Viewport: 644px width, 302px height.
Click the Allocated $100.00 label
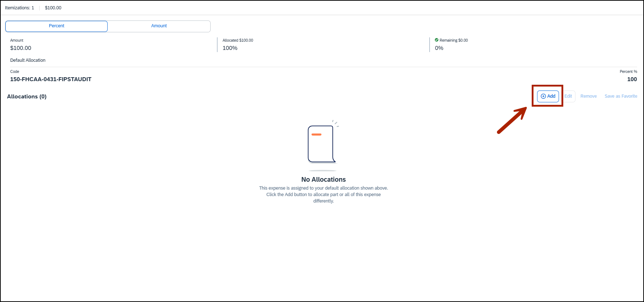point(238,40)
